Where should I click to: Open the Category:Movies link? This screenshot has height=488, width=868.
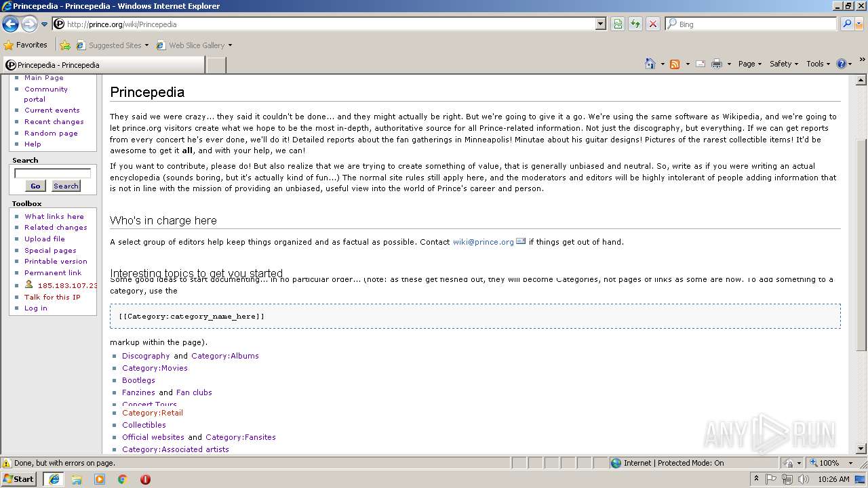[155, 367]
